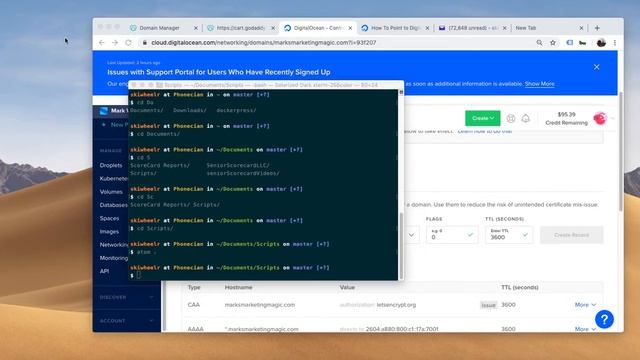Click the browser address bar URL
The width and height of the screenshot is (640, 360).
(263, 42)
